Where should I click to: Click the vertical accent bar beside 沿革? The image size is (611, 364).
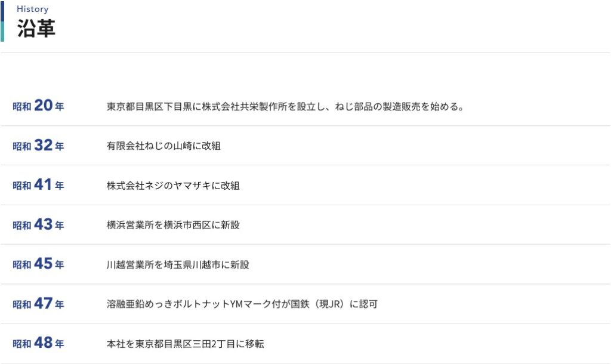tap(2, 21)
